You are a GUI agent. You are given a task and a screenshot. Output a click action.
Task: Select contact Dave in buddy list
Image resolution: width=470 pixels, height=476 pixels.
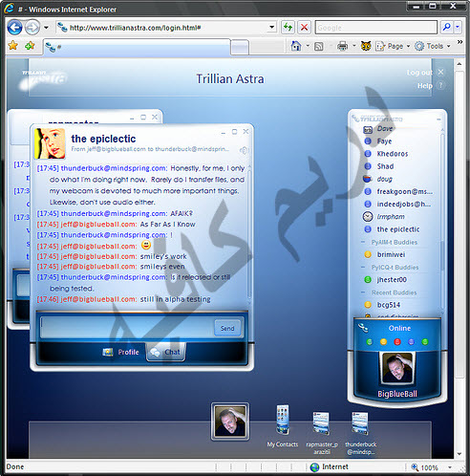(385, 129)
